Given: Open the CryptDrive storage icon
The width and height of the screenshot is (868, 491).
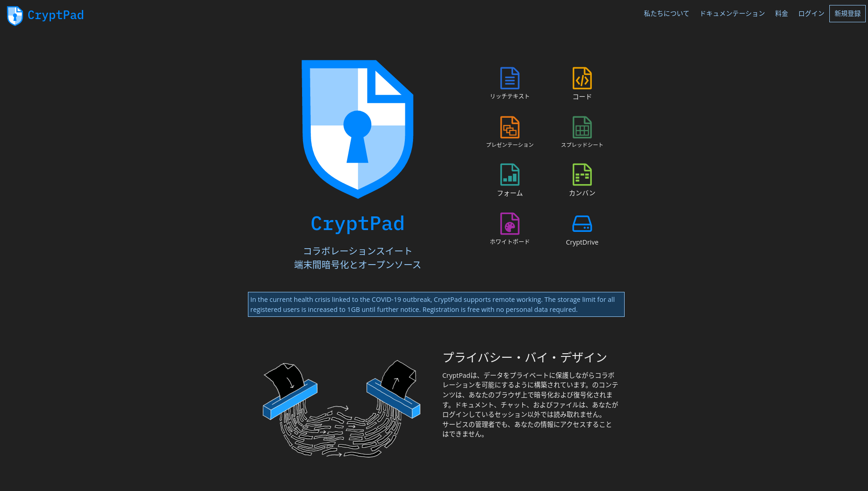Looking at the screenshot, I should (x=582, y=224).
